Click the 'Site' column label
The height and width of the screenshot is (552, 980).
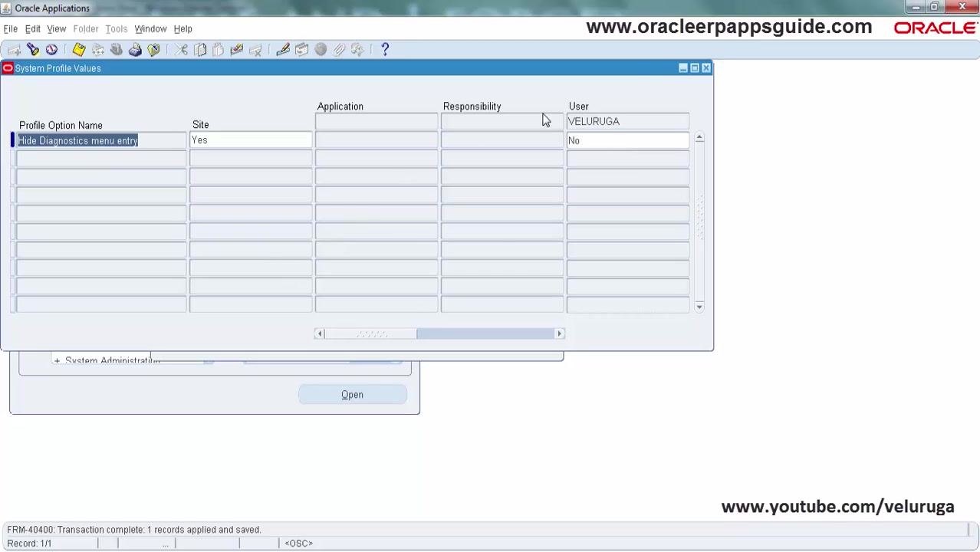(x=200, y=125)
